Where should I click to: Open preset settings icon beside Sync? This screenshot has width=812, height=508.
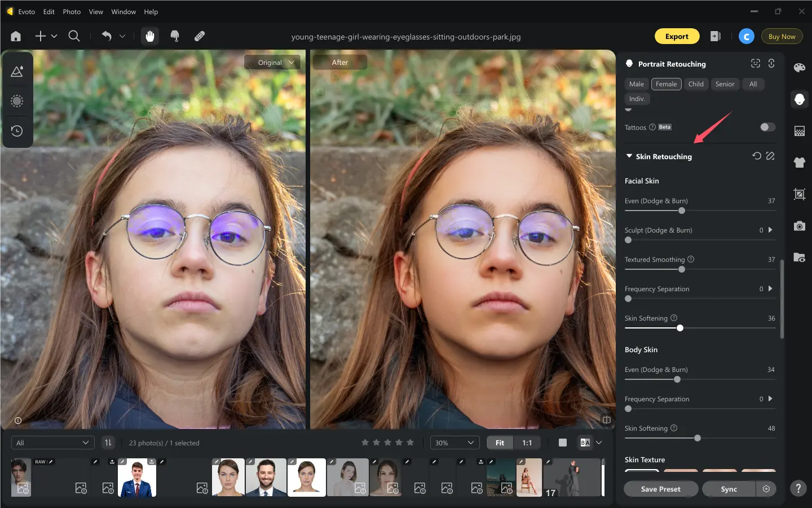766,489
